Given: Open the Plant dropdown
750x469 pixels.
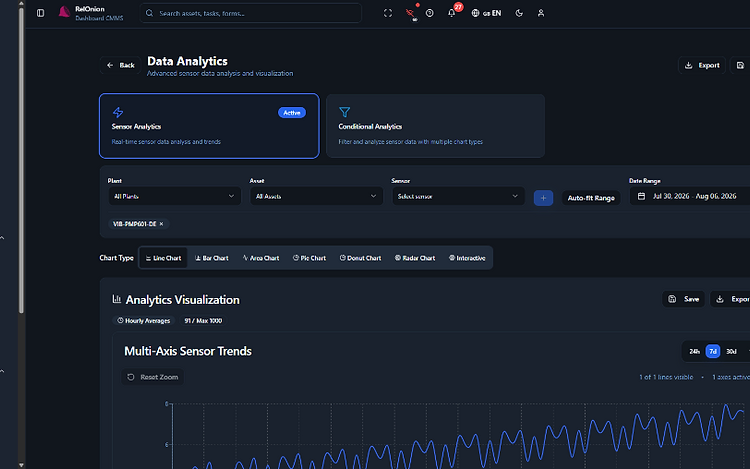Looking at the screenshot, I should coord(174,196).
